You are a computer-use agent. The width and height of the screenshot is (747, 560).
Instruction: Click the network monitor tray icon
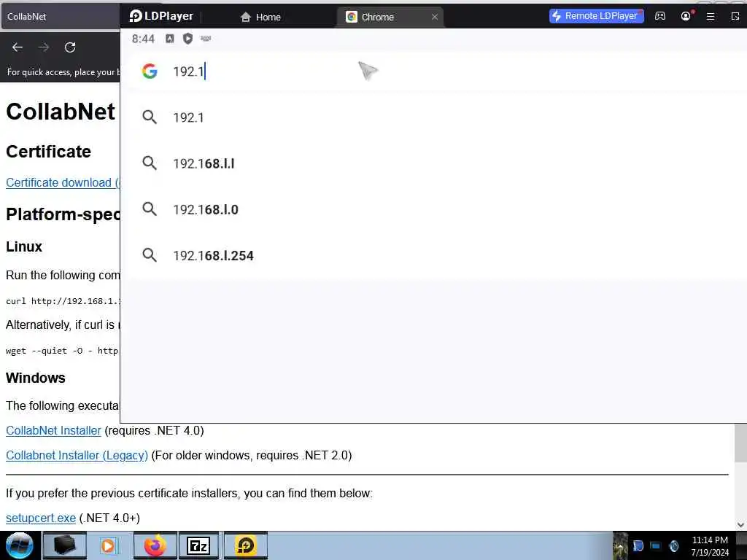click(656, 545)
